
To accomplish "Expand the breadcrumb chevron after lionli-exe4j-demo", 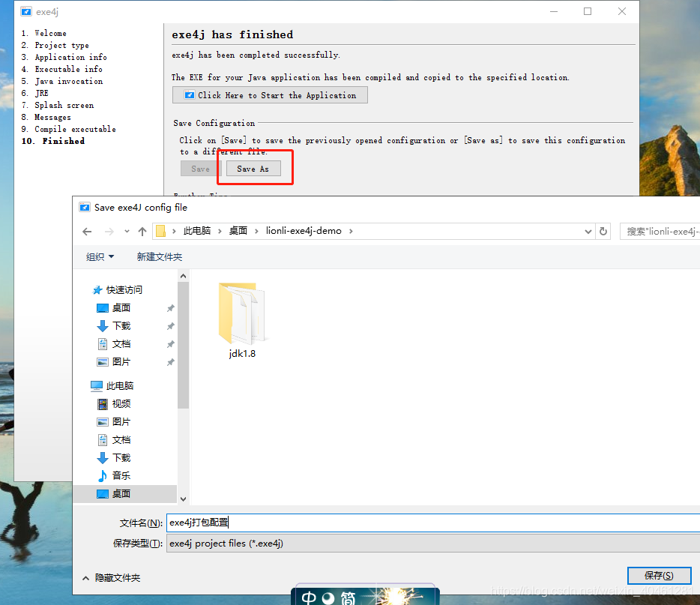I will click(349, 231).
